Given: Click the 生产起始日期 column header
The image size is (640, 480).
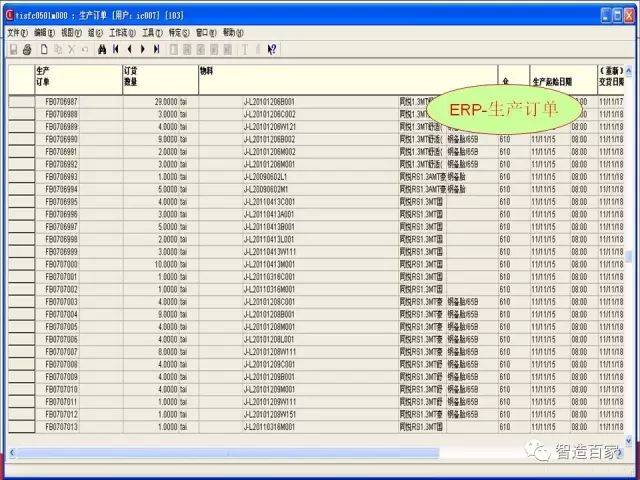Looking at the screenshot, I should pos(563,80).
